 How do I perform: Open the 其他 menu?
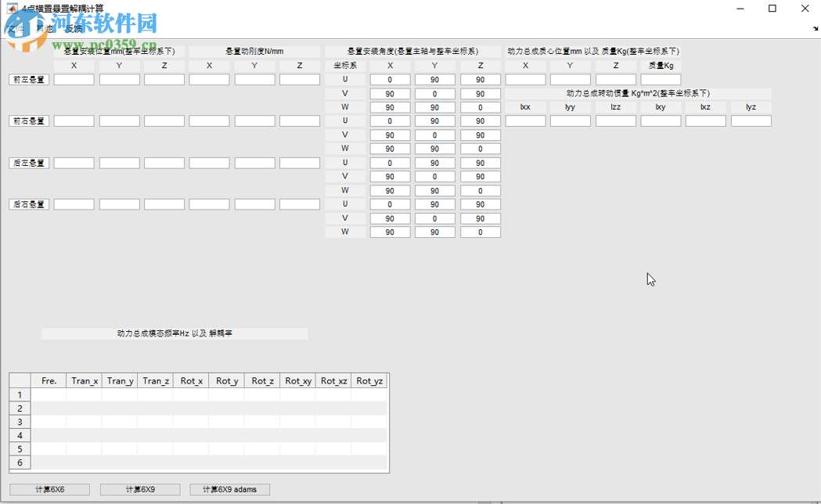[45, 29]
